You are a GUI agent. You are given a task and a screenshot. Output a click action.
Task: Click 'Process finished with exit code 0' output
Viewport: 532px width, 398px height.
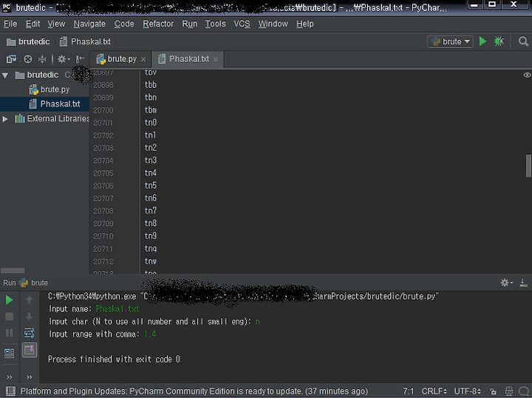coord(114,359)
